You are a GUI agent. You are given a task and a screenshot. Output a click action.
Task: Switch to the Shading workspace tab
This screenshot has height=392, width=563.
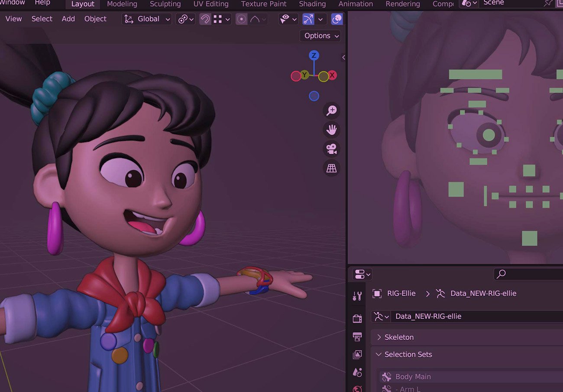tap(312, 4)
